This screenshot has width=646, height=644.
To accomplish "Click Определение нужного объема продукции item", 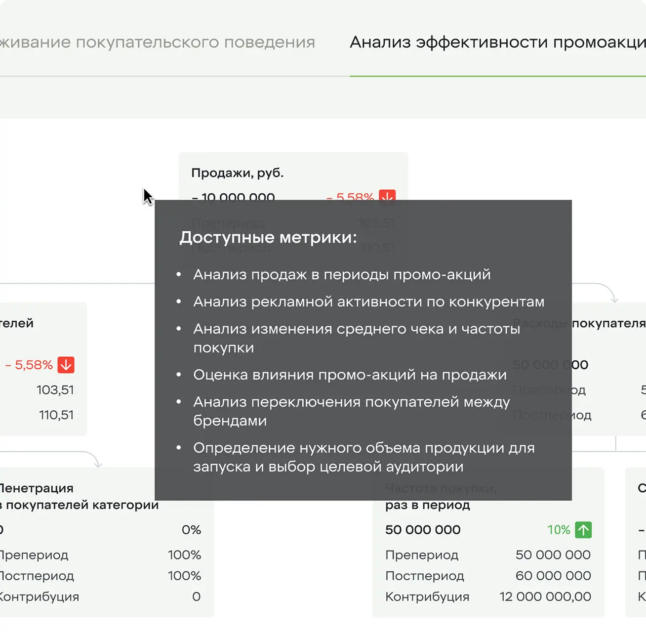I will (363, 457).
